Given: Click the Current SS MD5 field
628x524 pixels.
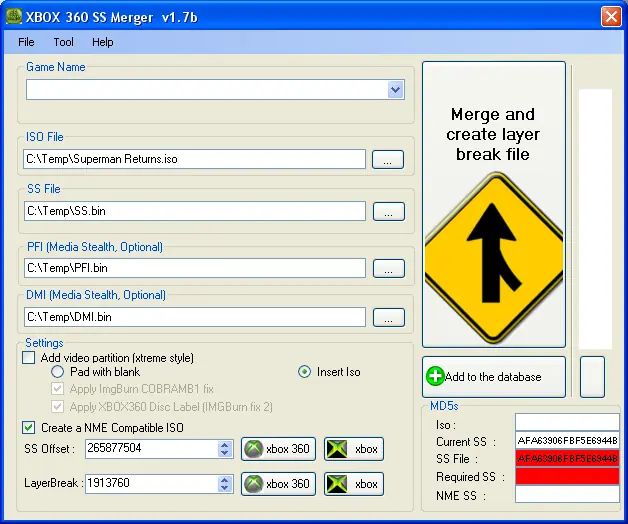Looking at the screenshot, I should pos(567,441).
